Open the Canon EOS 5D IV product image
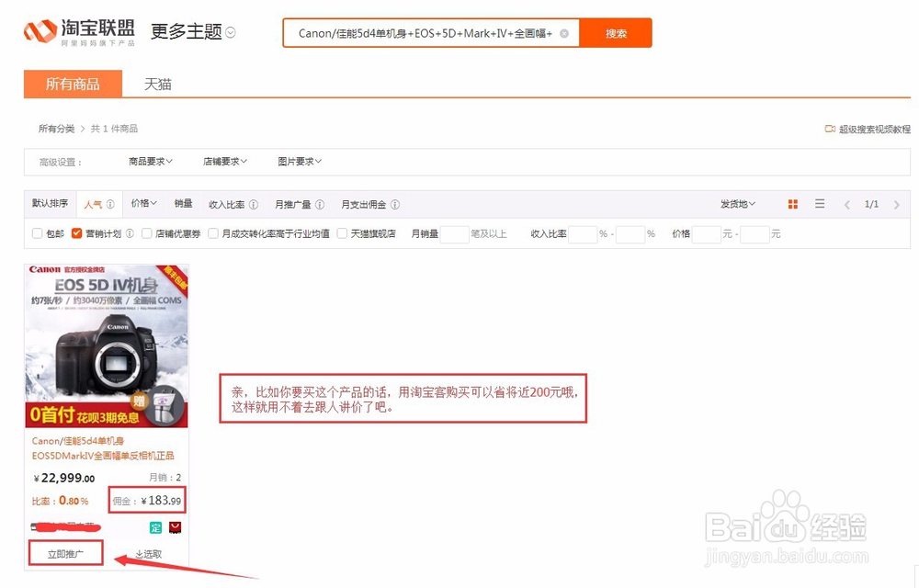Image resolution: width=919 pixels, height=588 pixels. (106, 345)
